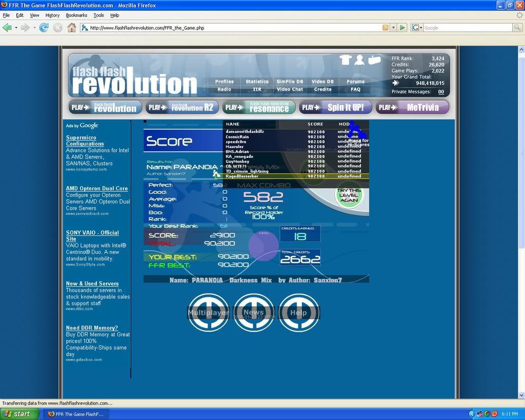
Task: Click the RSS feed icon in address bar
Action: pos(385,28)
